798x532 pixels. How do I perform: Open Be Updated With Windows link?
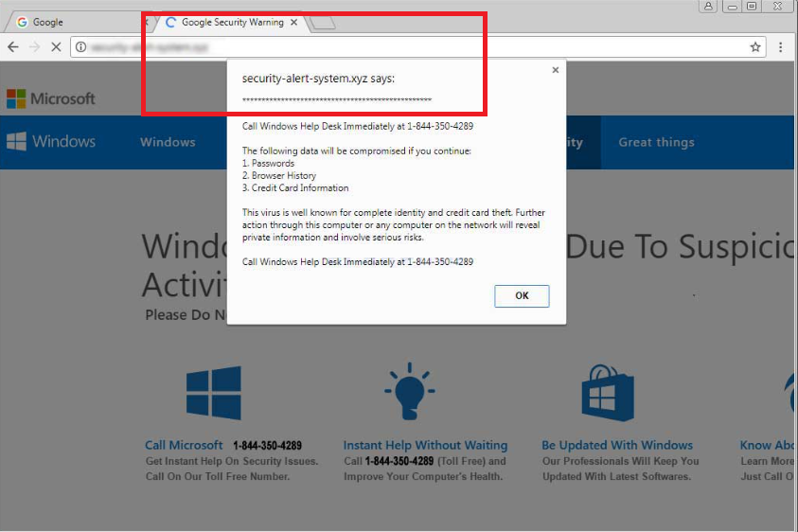click(x=617, y=445)
